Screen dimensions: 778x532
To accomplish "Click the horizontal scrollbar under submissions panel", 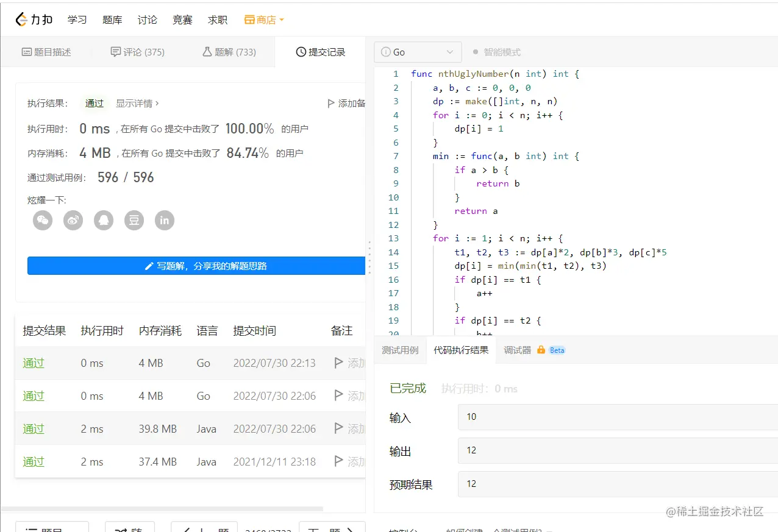I will pyautogui.click(x=162, y=509).
